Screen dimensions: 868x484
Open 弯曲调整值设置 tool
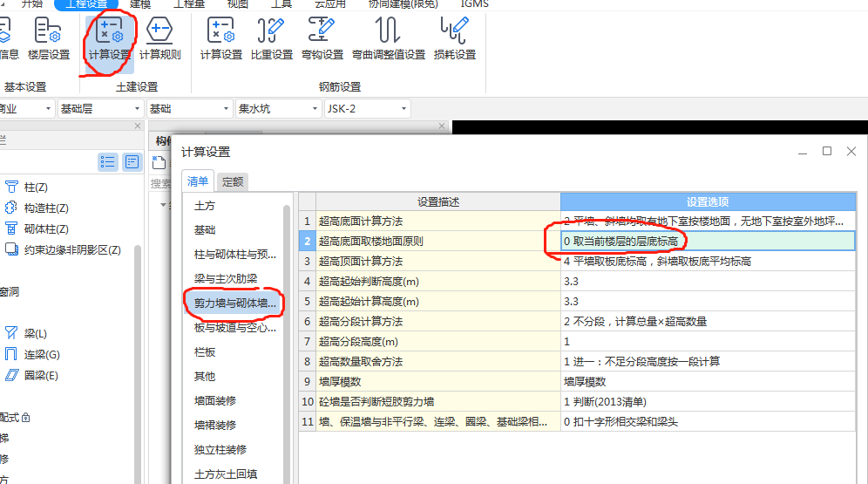coord(388,38)
